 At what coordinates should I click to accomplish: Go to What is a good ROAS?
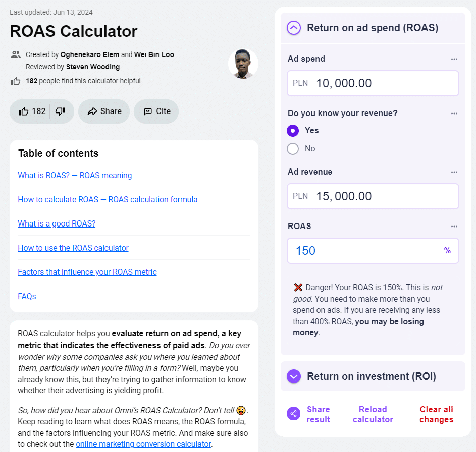click(57, 223)
